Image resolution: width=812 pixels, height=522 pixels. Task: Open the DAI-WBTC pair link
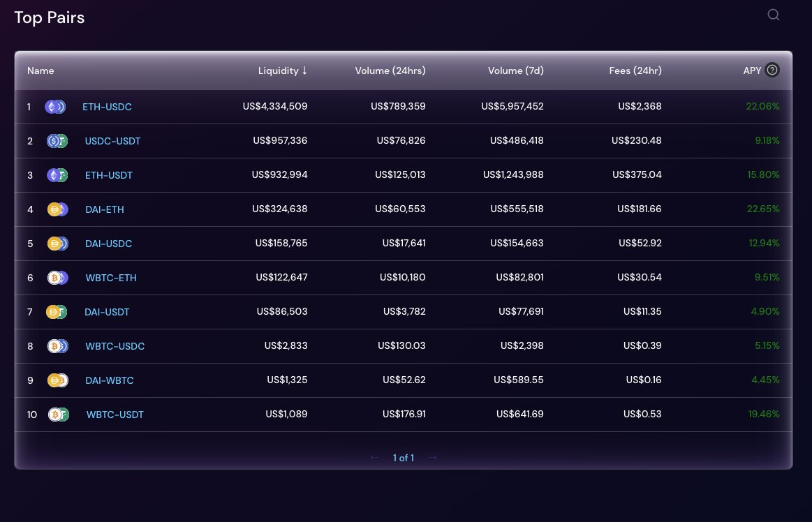(109, 380)
